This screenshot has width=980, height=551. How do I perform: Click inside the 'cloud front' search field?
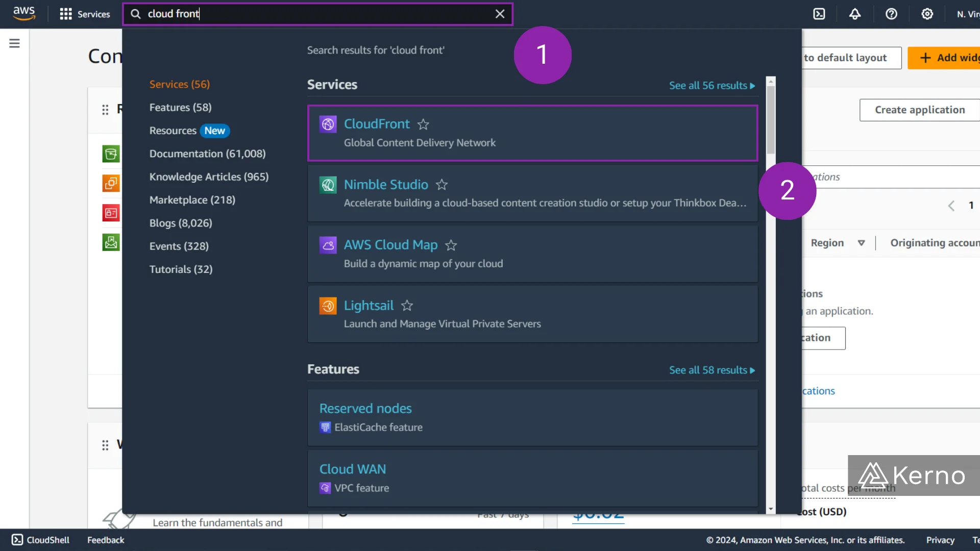tap(317, 14)
